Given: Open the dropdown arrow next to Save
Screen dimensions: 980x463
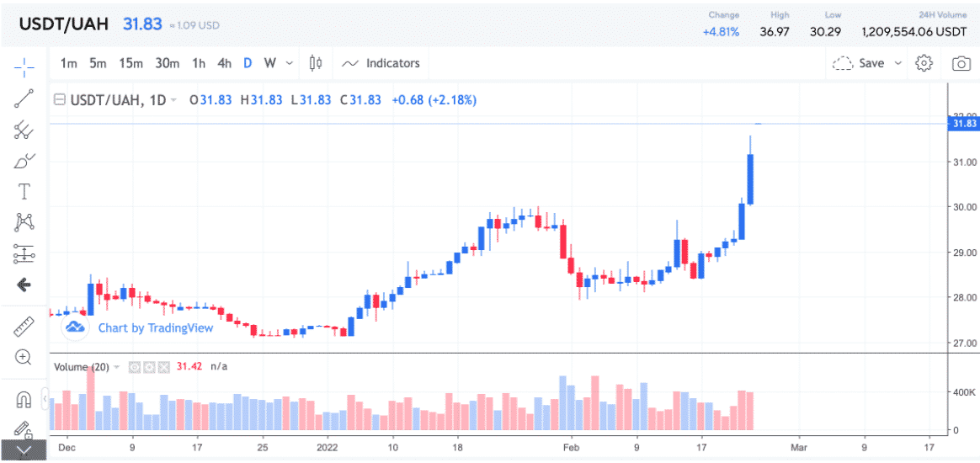Looking at the screenshot, I should (898, 63).
